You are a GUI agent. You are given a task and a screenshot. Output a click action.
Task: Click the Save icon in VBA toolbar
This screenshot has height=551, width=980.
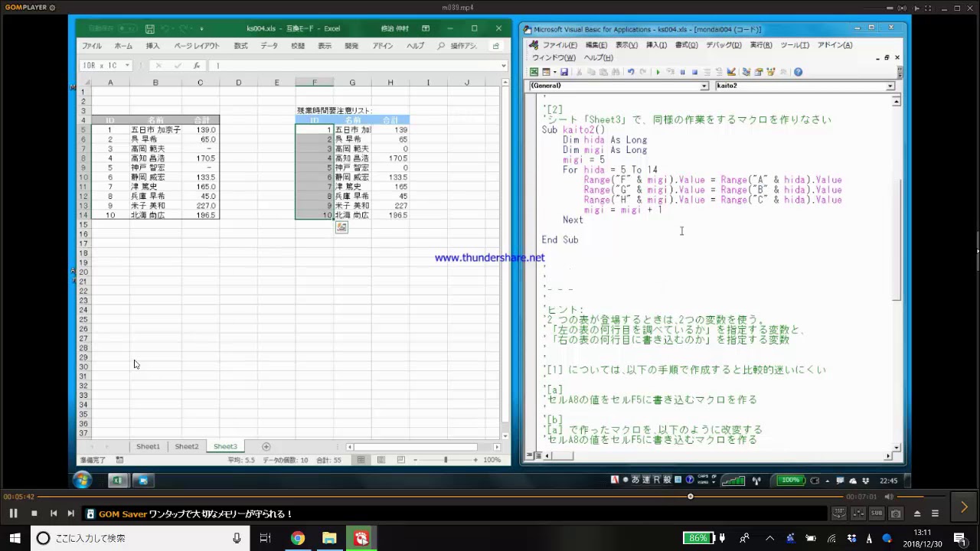point(564,72)
